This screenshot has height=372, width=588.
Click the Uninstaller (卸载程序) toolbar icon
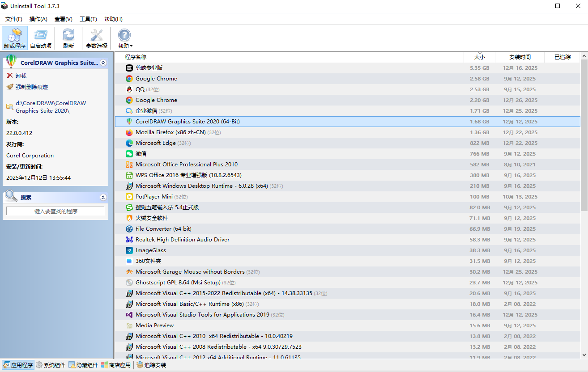pos(14,38)
